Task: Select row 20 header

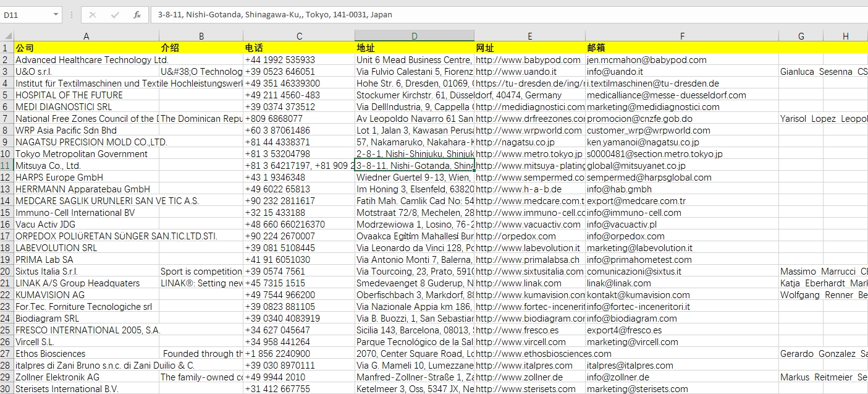Action: 7,271
